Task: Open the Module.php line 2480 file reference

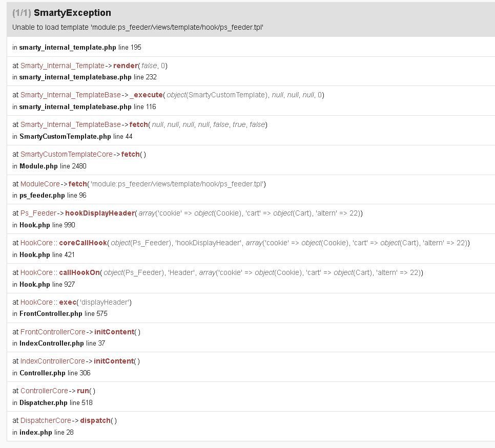Action: (53, 166)
